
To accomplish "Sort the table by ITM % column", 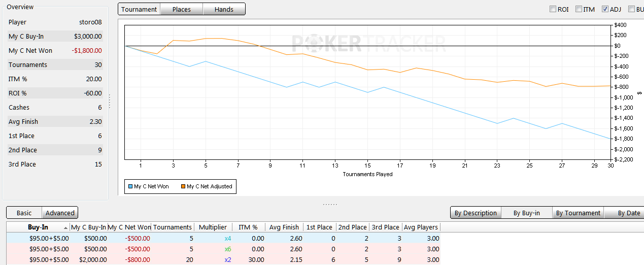I will pyautogui.click(x=248, y=227).
